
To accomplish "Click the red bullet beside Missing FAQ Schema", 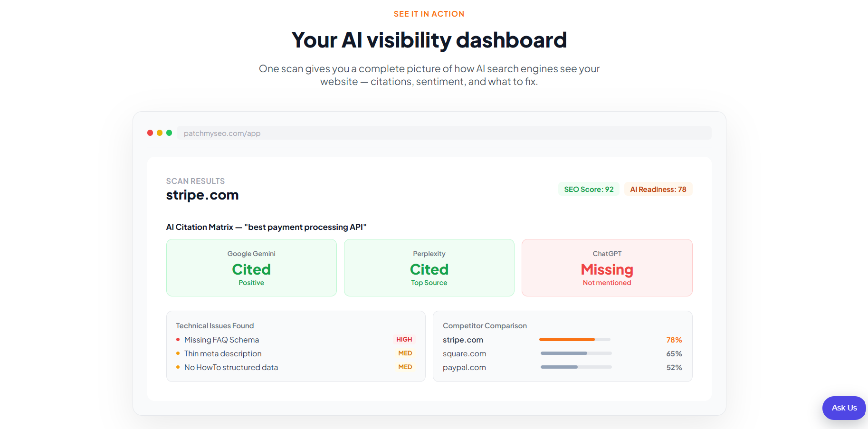I will [178, 340].
